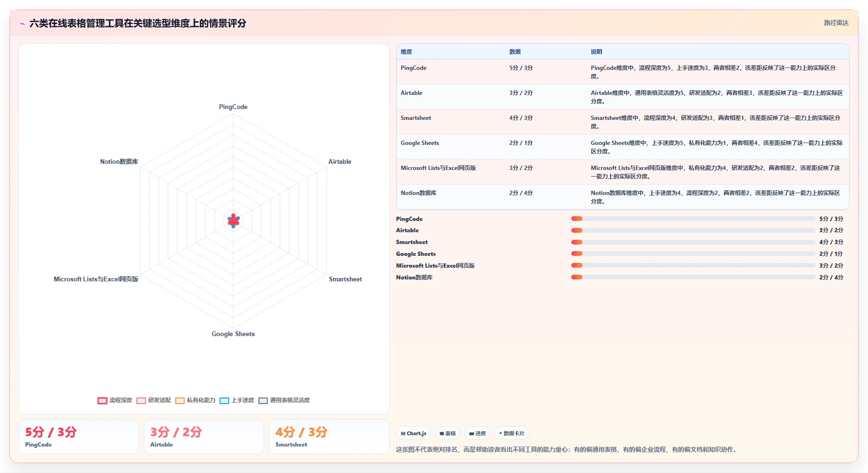Click the Notion数据库 progress bar
The height and width of the screenshot is (473, 868).
(693, 277)
